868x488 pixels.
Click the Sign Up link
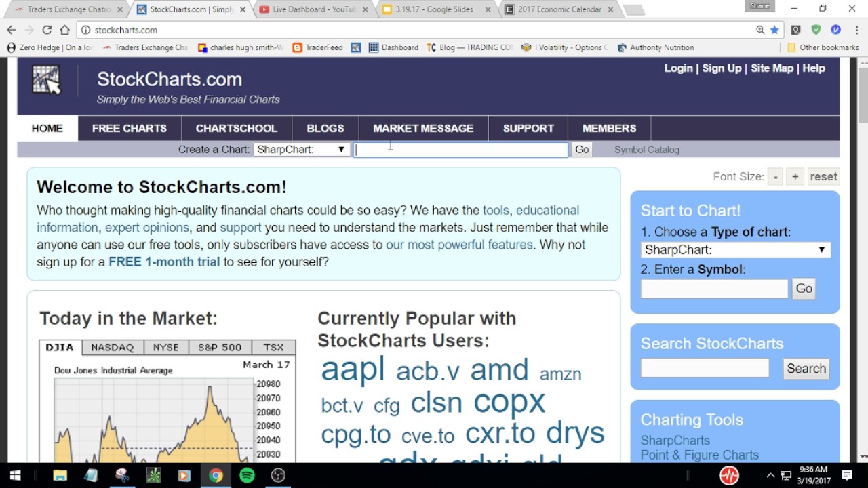(x=722, y=68)
